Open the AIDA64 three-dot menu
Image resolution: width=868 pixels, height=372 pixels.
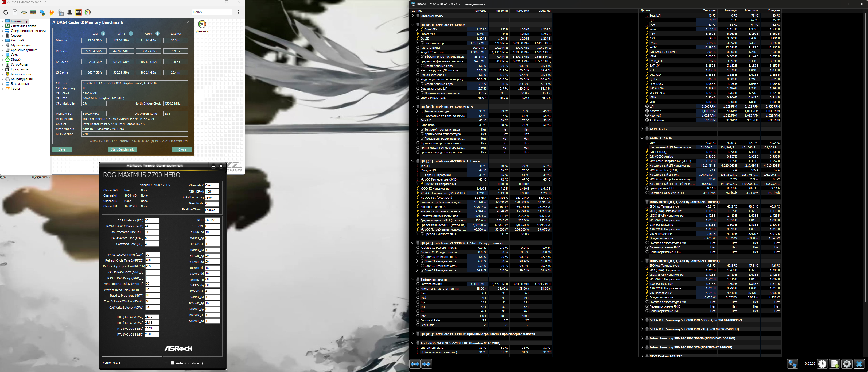pos(239,12)
